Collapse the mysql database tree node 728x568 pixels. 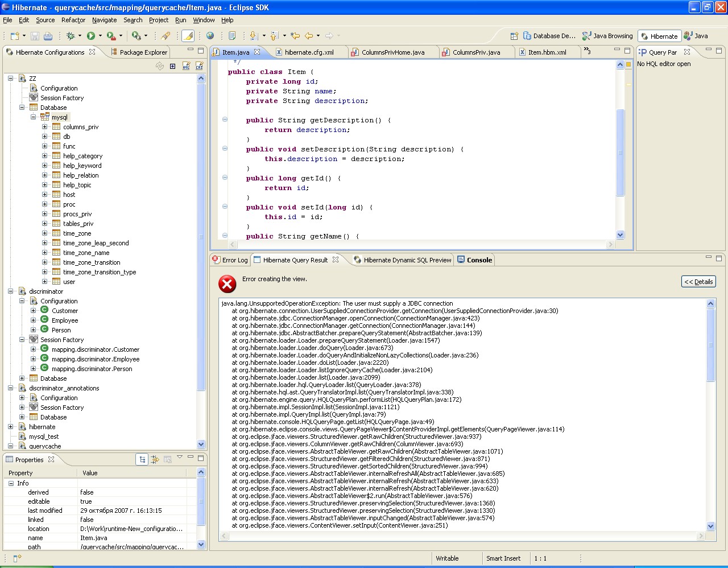33,117
